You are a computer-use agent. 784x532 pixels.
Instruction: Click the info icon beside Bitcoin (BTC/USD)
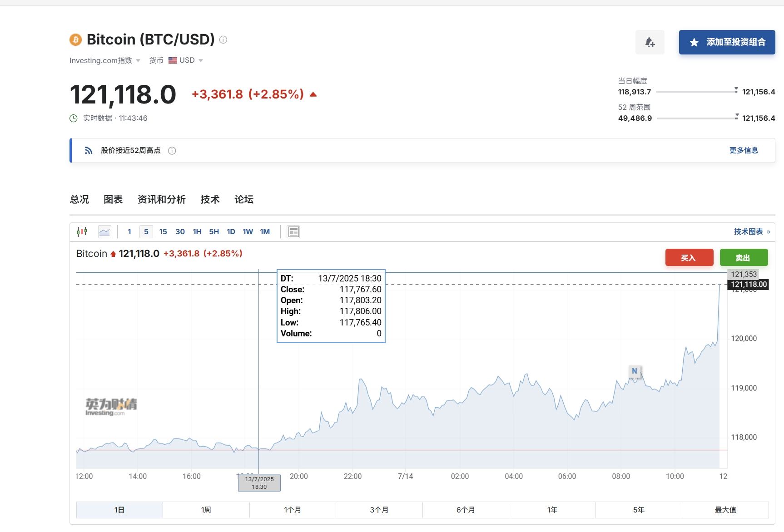tap(223, 39)
